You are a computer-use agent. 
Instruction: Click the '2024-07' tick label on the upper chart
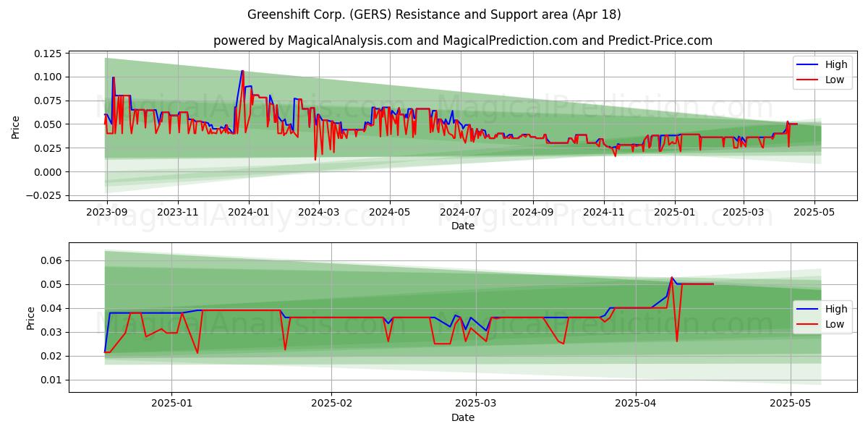click(x=461, y=213)
